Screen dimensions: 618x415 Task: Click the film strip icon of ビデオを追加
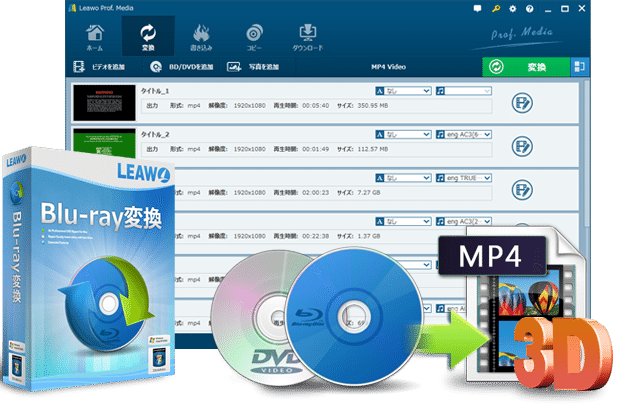(79, 67)
